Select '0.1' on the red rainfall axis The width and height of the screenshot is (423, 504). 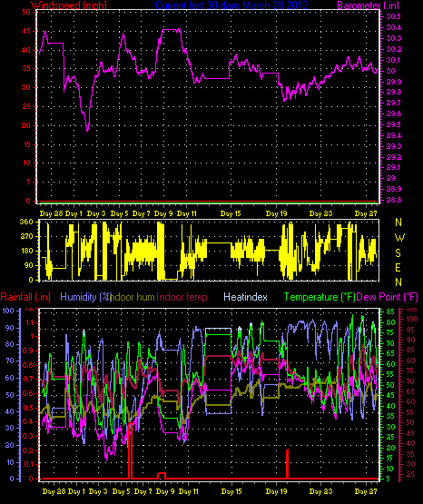point(28,464)
